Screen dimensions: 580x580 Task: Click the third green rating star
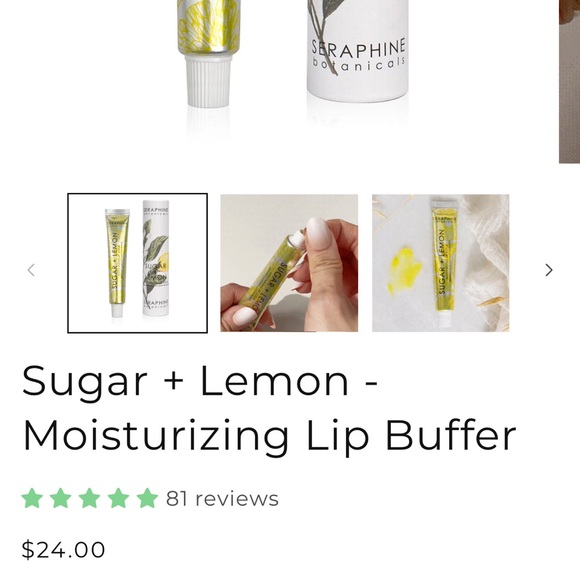(90, 498)
